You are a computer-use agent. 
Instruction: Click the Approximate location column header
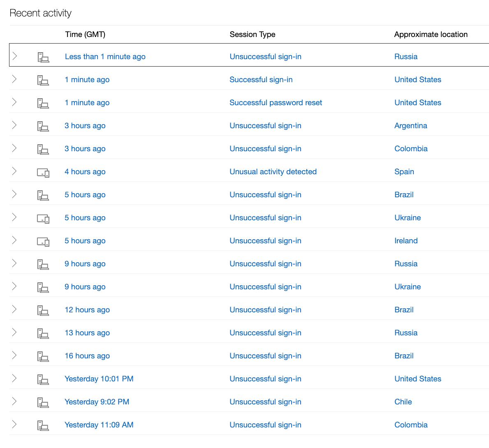[x=431, y=35]
